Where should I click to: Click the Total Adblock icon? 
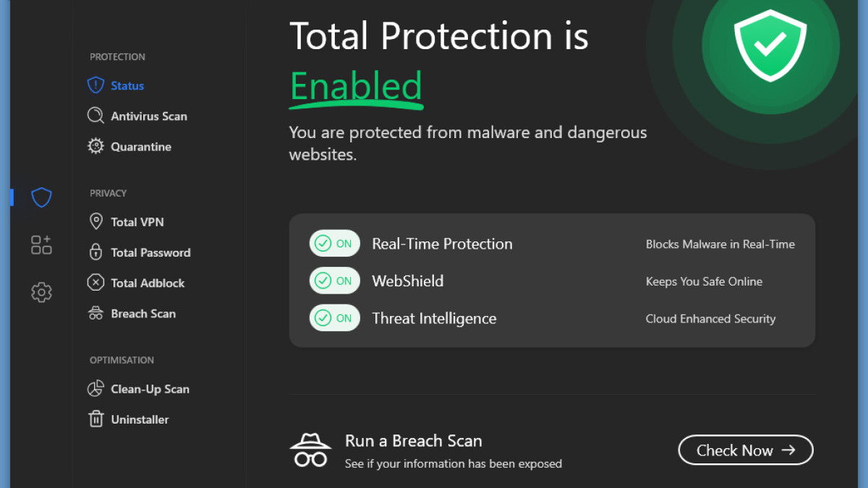pyautogui.click(x=95, y=283)
